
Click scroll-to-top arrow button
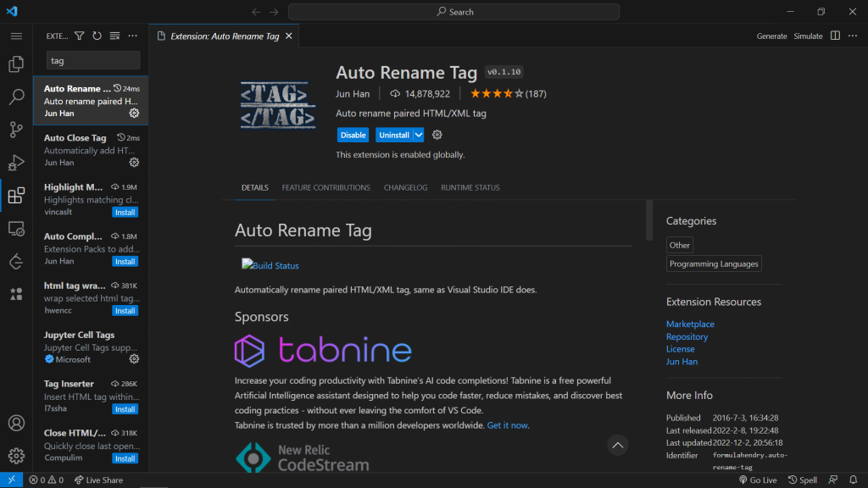click(617, 445)
